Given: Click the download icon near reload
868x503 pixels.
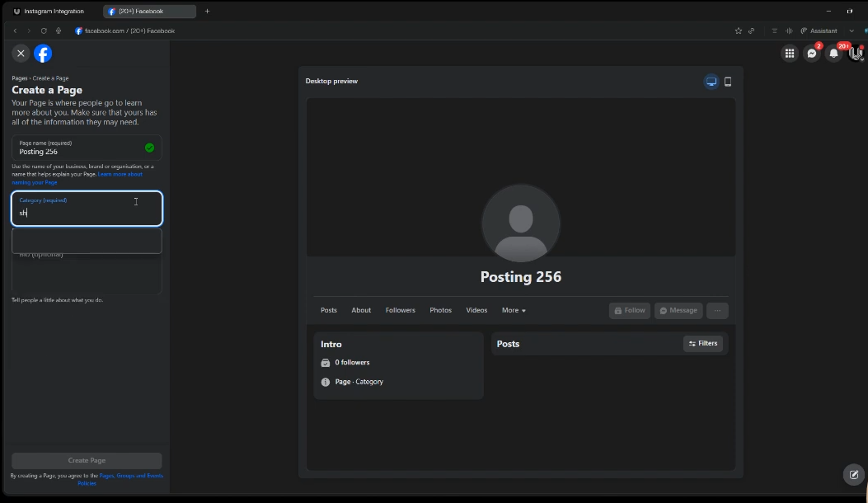Looking at the screenshot, I should tap(59, 31).
